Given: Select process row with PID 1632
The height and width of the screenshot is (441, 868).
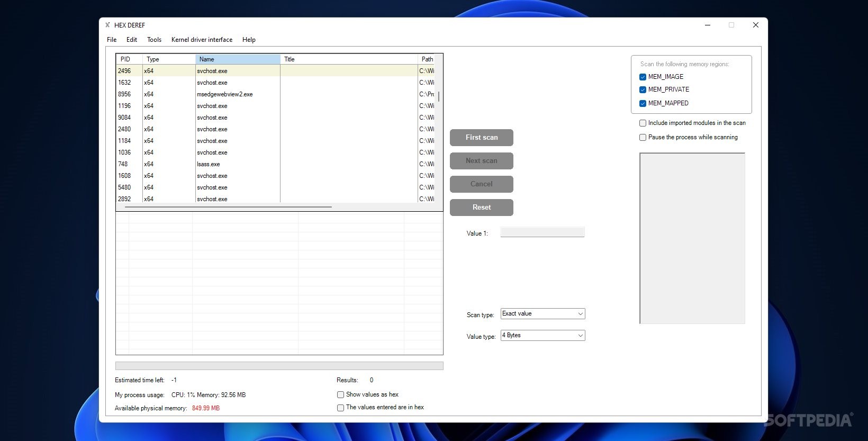Looking at the screenshot, I should [x=275, y=83].
